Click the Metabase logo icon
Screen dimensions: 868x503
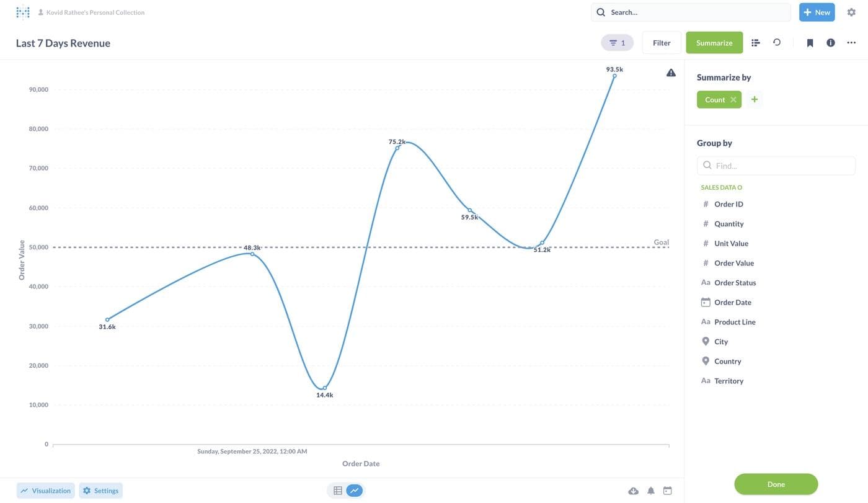click(23, 12)
